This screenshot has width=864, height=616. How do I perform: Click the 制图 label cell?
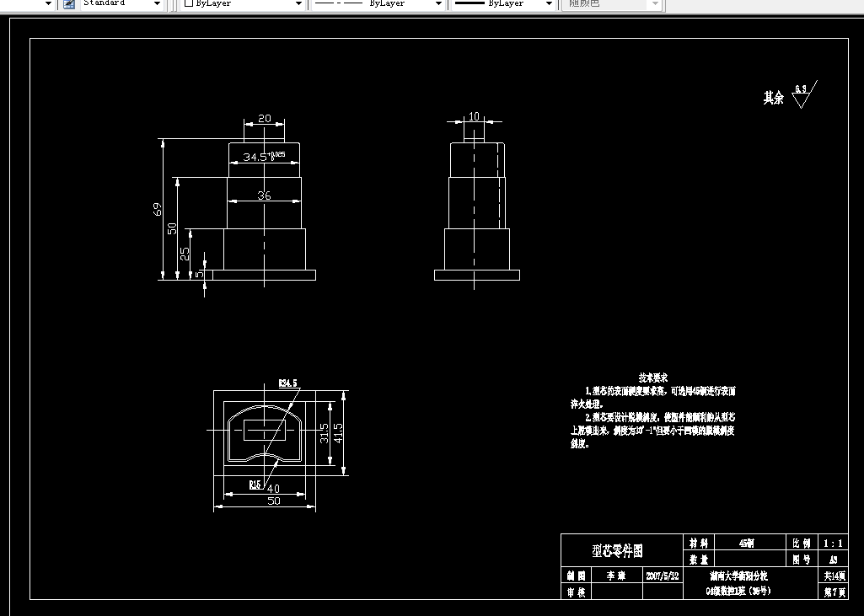click(x=577, y=576)
